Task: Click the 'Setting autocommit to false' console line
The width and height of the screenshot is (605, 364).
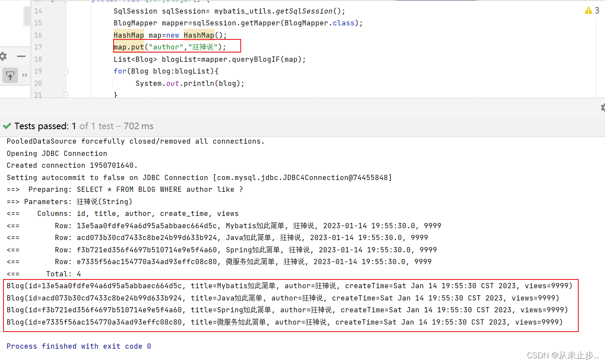Action: pyautogui.click(x=199, y=177)
